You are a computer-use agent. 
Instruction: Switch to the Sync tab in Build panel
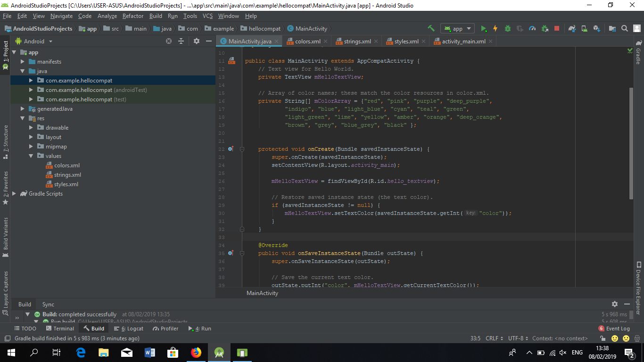[x=48, y=304]
